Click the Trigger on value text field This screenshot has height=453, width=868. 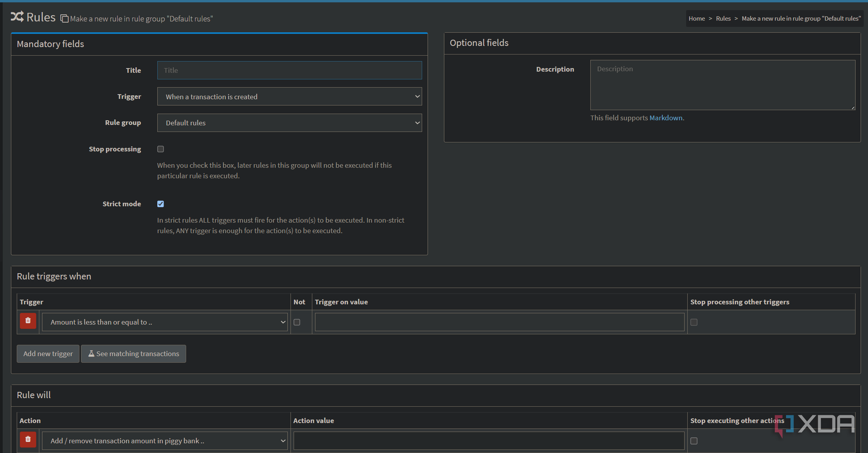tap(500, 322)
